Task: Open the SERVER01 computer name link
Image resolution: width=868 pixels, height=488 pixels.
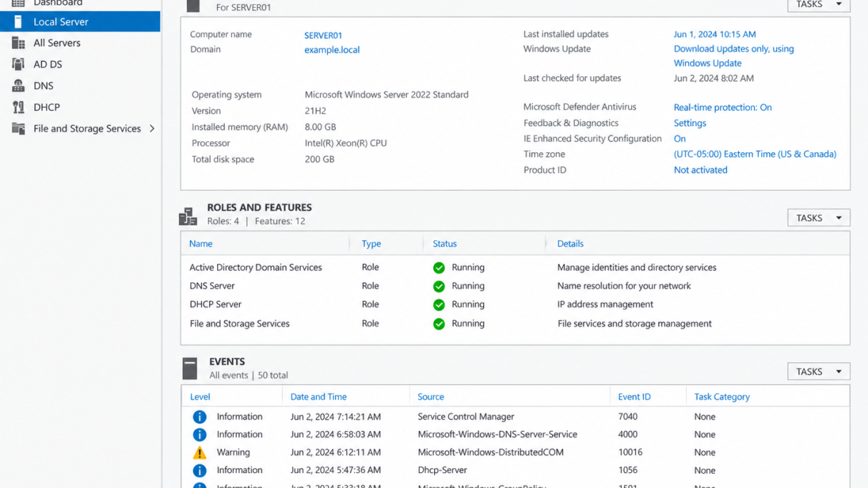Action: pos(323,35)
